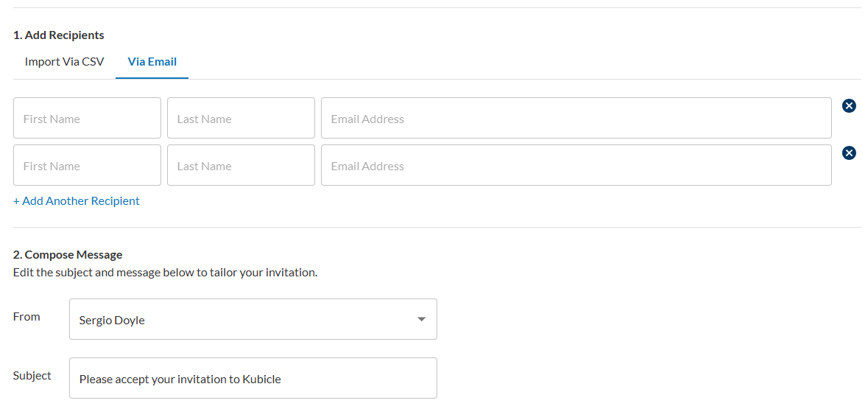Click the Add Recipients section heading
868x409 pixels.
coord(59,35)
